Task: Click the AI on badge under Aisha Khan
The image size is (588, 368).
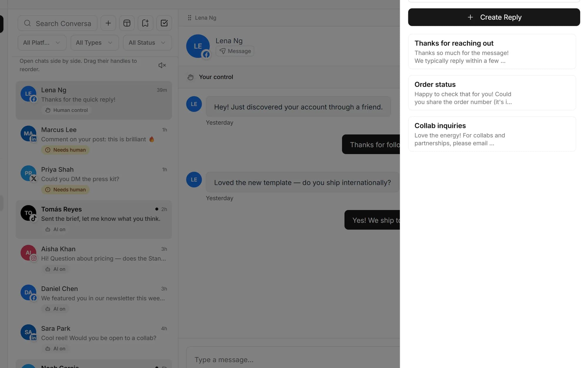Action: (55, 269)
